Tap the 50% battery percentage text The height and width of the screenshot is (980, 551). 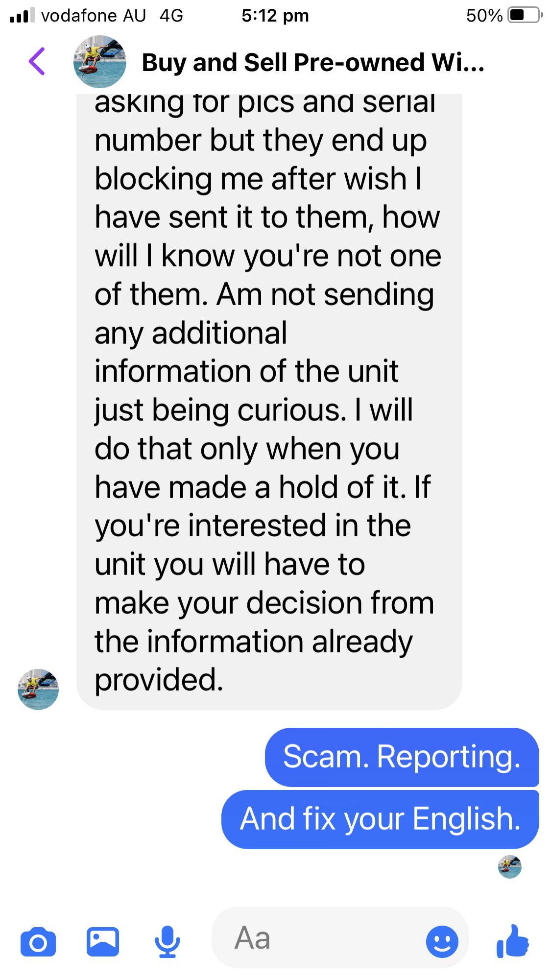484,16
